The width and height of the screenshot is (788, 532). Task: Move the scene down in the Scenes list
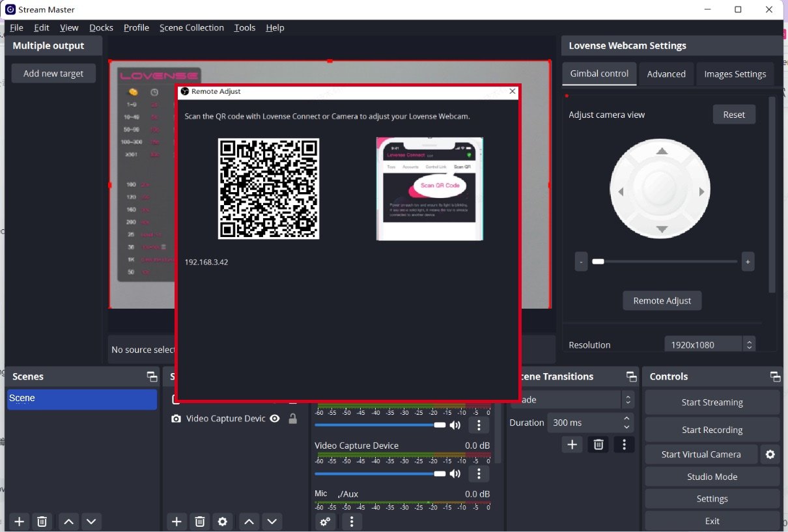point(91,521)
